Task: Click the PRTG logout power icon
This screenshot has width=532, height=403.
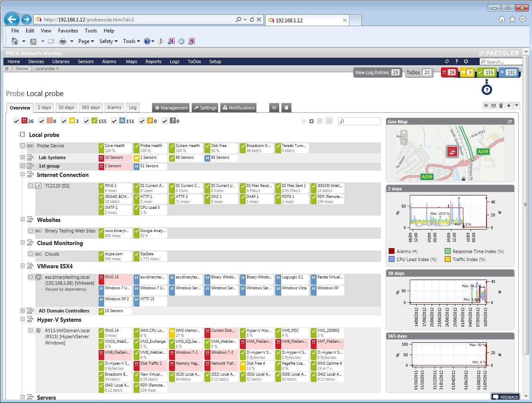Action: 466,61
